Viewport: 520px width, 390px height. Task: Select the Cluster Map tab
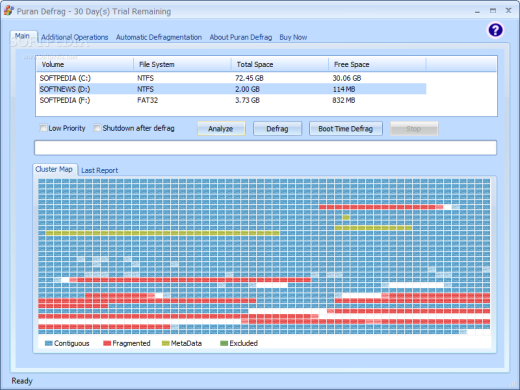55,169
